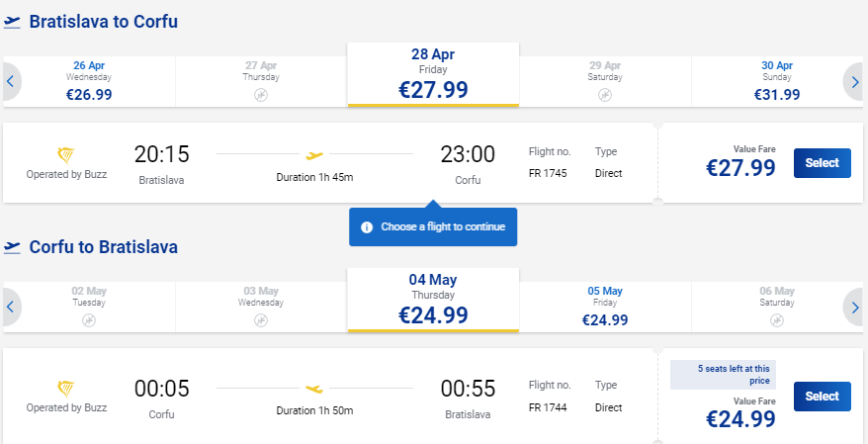The image size is (868, 444).
Task: Click the no-flight icon under 29 Apr
Action: (x=605, y=95)
